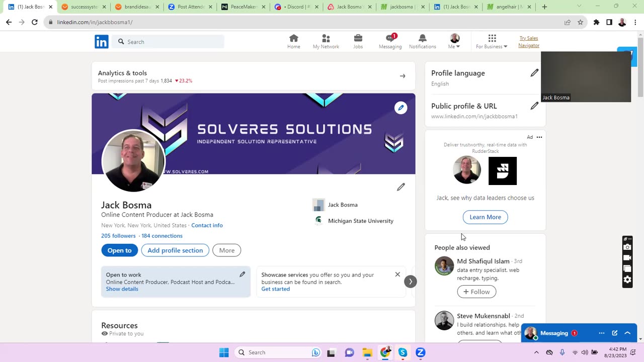Reload the page

point(34,22)
